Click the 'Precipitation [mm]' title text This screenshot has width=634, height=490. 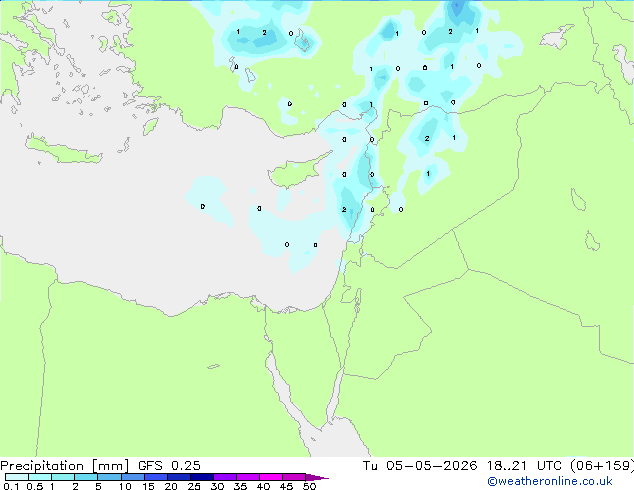click(x=65, y=466)
